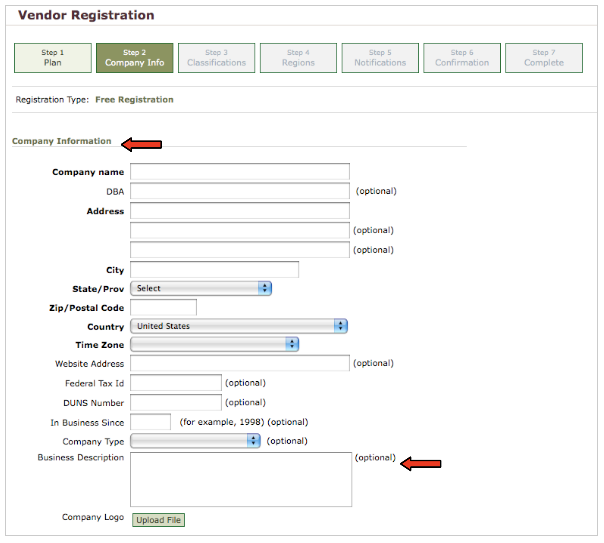Go to Step 1 Plan tab
Viewport: 604px width, 543px height.
(x=52, y=58)
